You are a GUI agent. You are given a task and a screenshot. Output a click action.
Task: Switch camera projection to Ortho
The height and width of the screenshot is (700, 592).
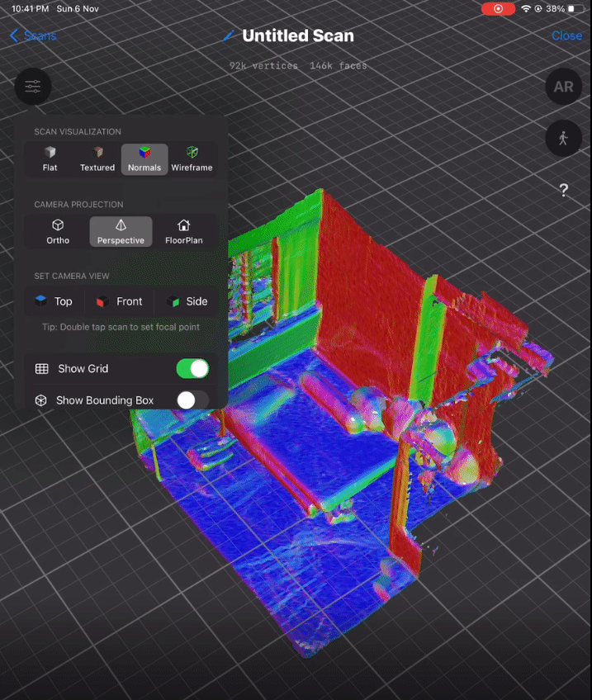pyautogui.click(x=58, y=232)
